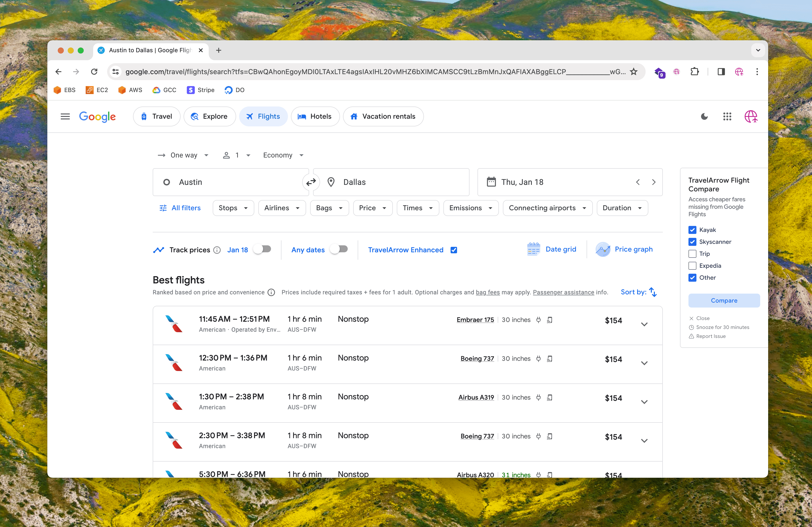Click the Track prices info icon
Viewport: 812px width, 527px height.
tap(217, 250)
